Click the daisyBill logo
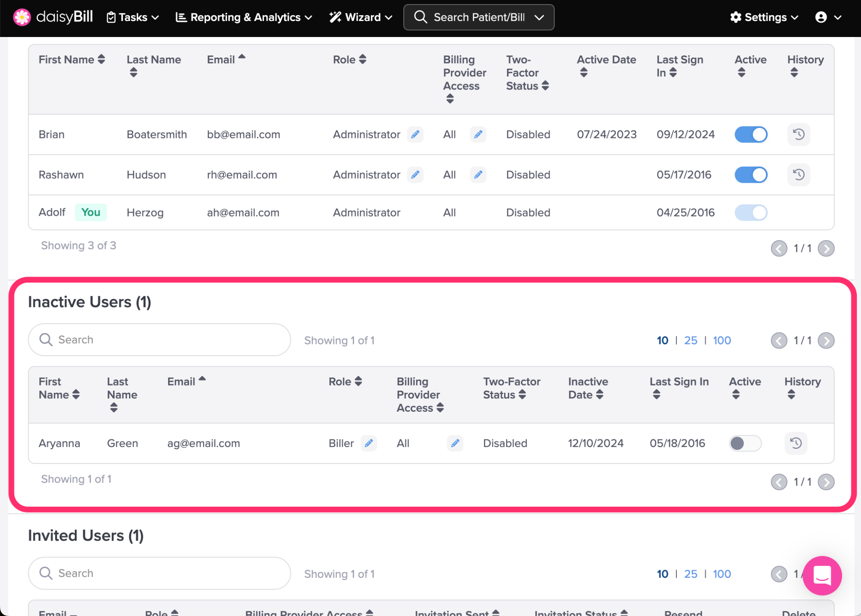Viewport: 861px width, 616px height. [x=53, y=17]
